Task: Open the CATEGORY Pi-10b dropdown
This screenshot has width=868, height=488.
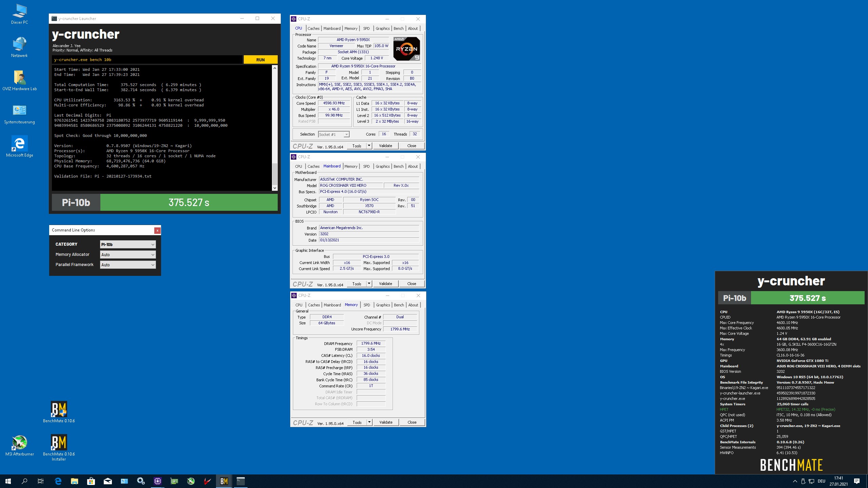Action: coord(128,244)
